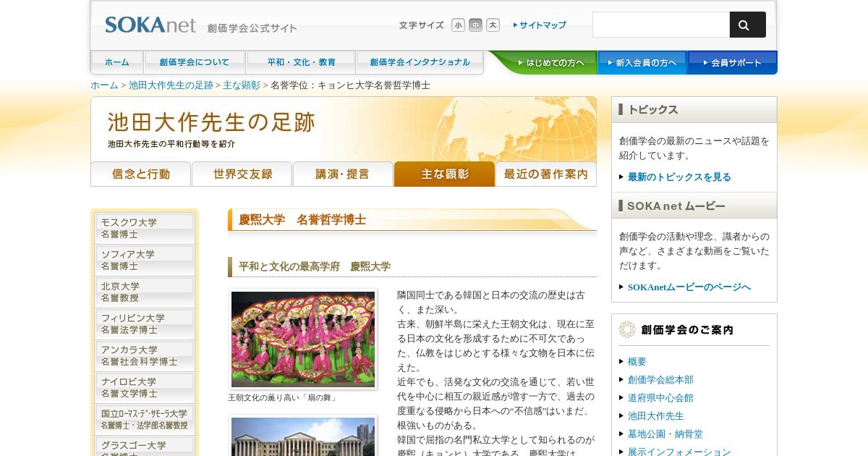This screenshot has height=456, width=868.
Task: Select フィリピン大学 名誉法学博士 sidebar item
Action: click(145, 324)
